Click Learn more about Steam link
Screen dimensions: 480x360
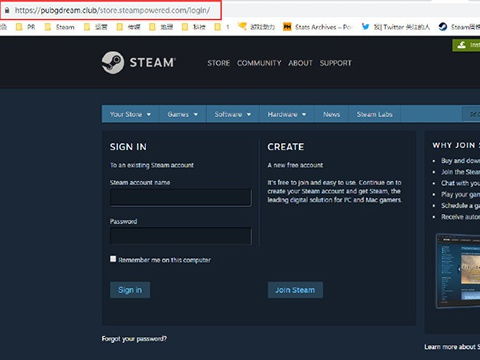(x=452, y=347)
